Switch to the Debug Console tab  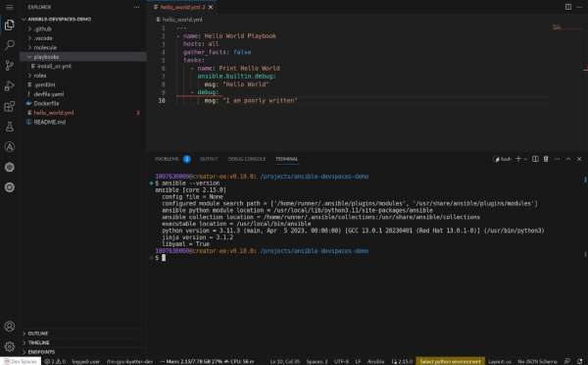click(x=247, y=159)
